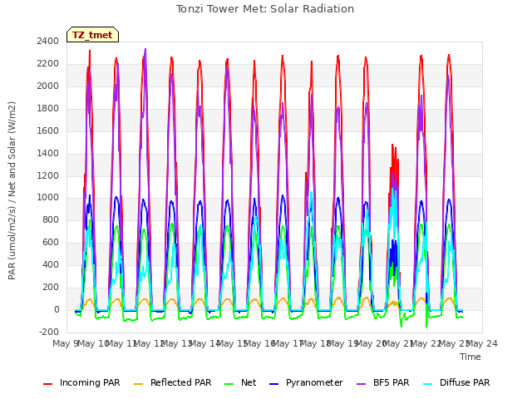The height and width of the screenshot is (399, 532).
Task: Select the Incoming PAR legend label
Action: 90,382
